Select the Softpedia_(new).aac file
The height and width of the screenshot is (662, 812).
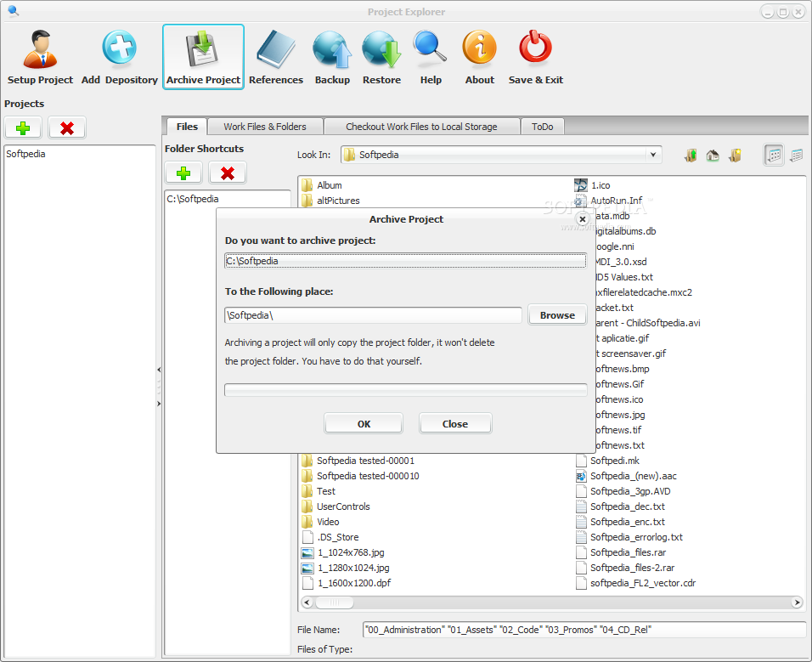coord(626,476)
